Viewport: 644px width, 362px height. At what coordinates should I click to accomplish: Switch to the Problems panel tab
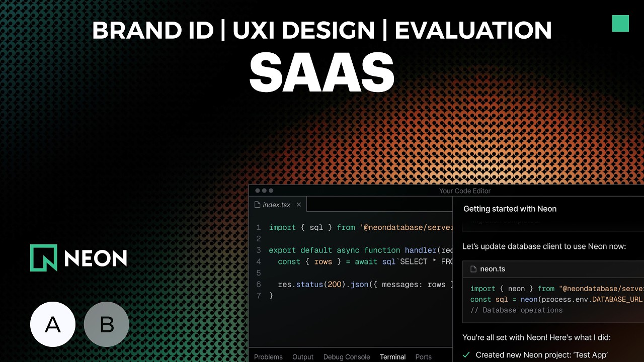coord(268,357)
